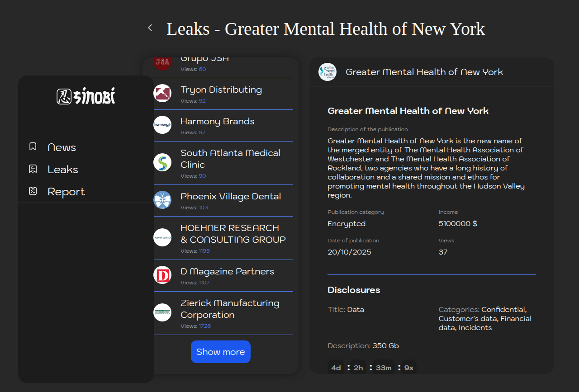Click the back chevron beside the page title
This screenshot has height=392, width=579.
pyautogui.click(x=150, y=28)
